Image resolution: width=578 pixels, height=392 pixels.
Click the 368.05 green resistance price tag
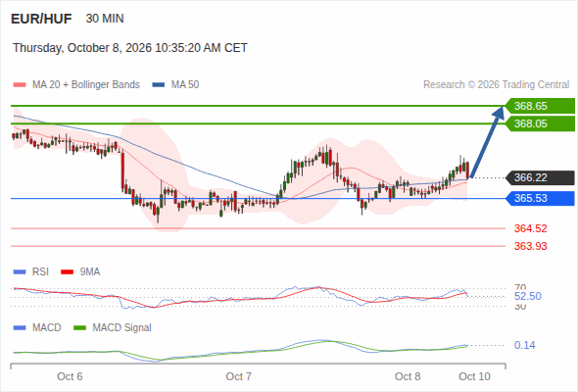pos(540,123)
